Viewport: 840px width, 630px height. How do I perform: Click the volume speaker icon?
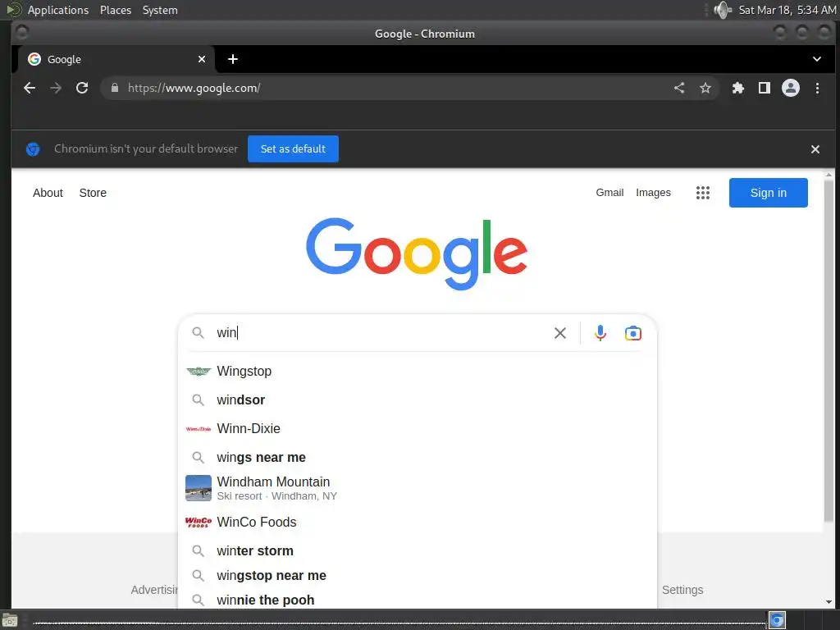click(x=722, y=10)
